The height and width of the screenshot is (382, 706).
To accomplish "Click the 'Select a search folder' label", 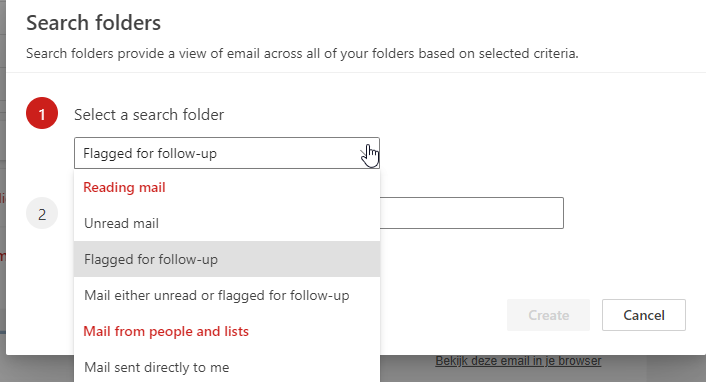I will pos(149,114).
